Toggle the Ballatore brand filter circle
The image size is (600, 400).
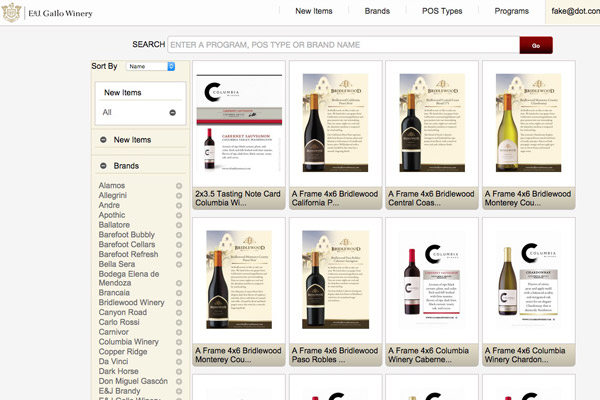pyautogui.click(x=179, y=225)
